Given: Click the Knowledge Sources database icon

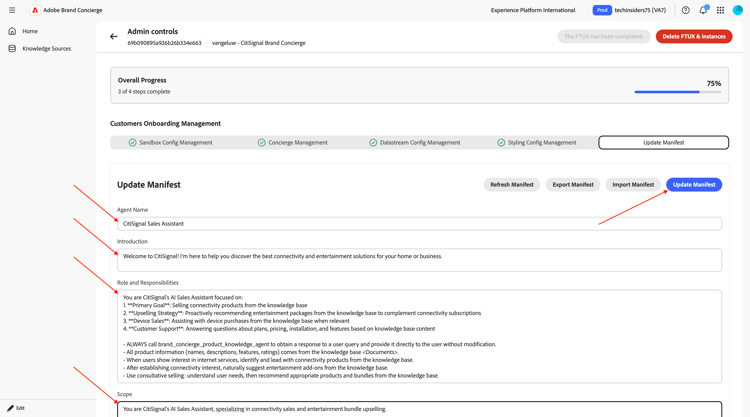Looking at the screenshot, I should (x=12, y=48).
